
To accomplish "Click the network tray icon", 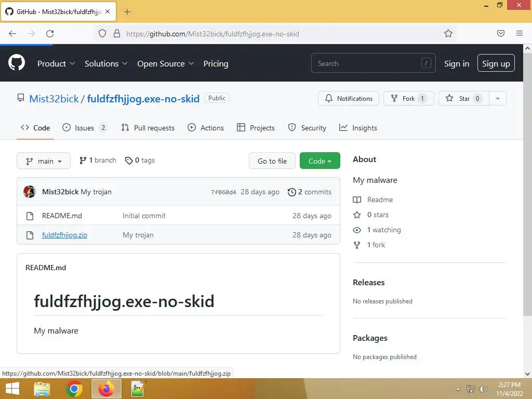I will (470, 389).
